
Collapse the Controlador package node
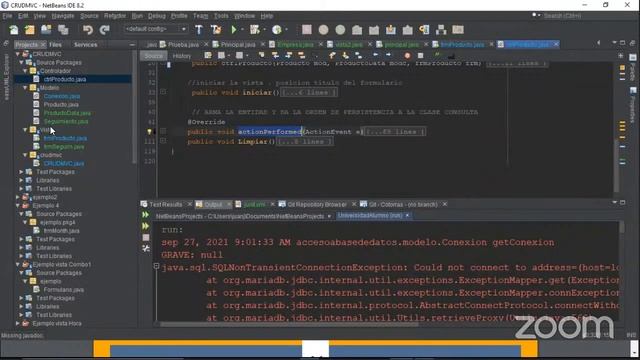pos(25,71)
